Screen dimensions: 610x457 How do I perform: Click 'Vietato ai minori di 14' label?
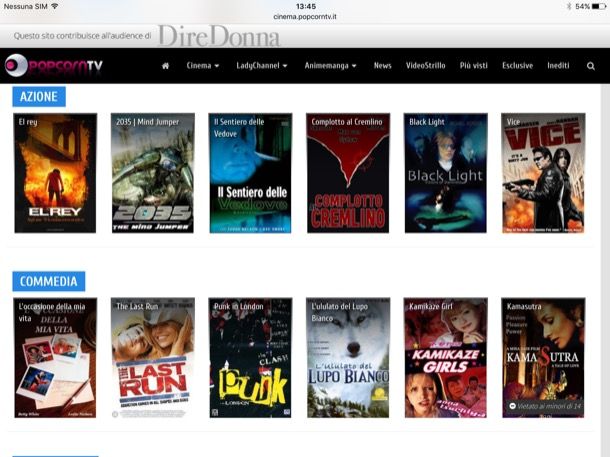(545, 406)
